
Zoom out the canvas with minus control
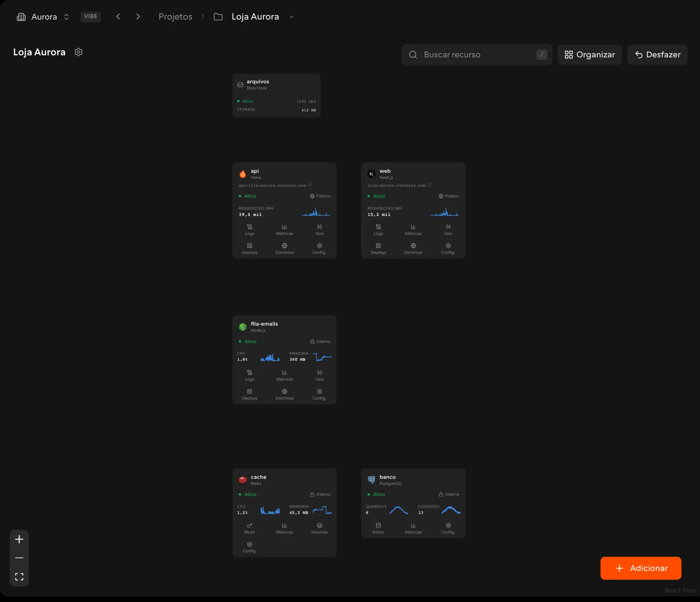19,558
